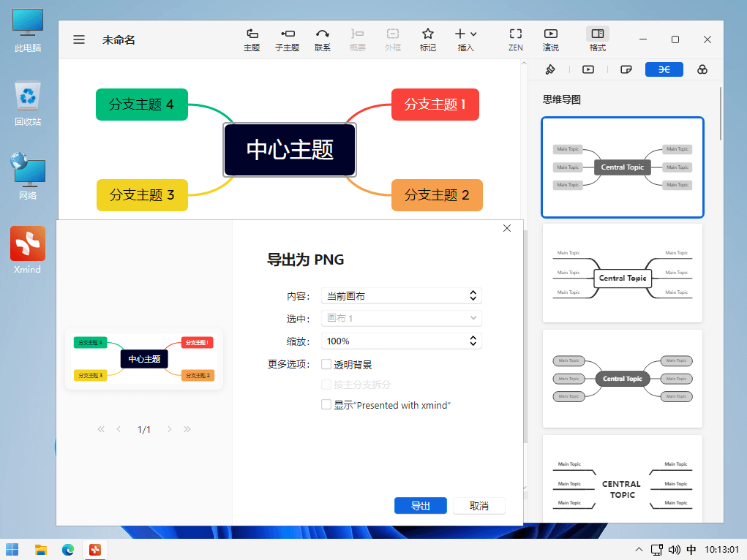This screenshot has height=560, width=747.
Task: Click the 取消 cancel button
Action: point(478,506)
